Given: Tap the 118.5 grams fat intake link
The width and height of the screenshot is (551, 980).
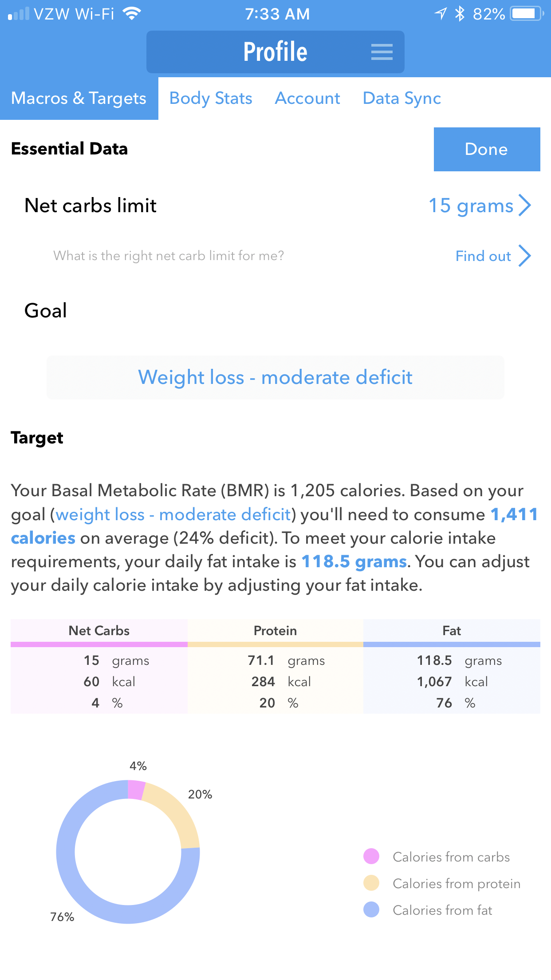Looking at the screenshot, I should tap(354, 561).
